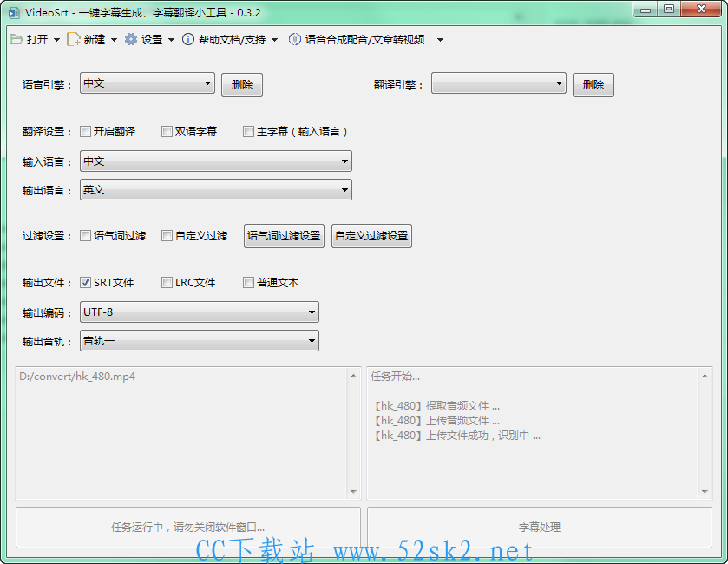Select the D:/convert/hk_480.mp4 file entry
Viewport: 728px width, 564px height.
pyautogui.click(x=77, y=376)
